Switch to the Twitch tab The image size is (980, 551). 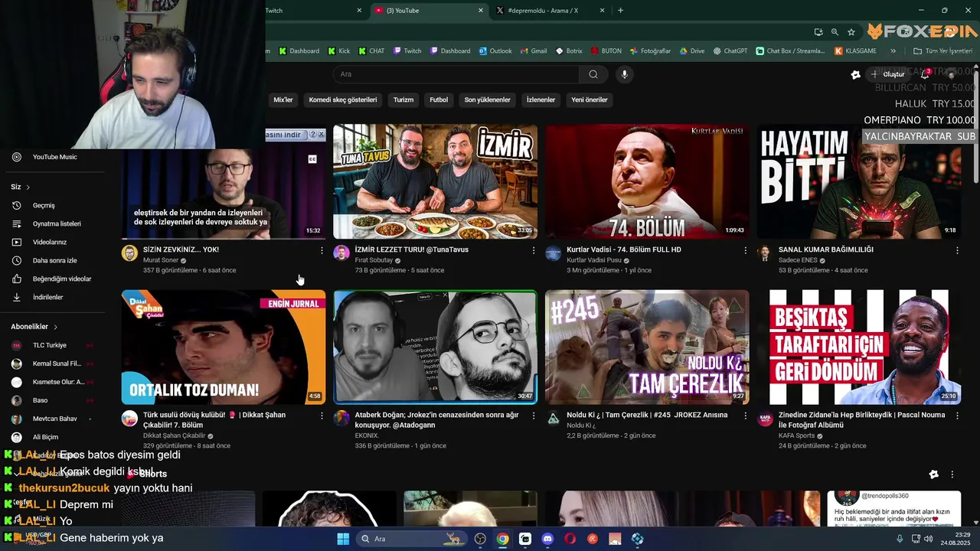coord(314,11)
